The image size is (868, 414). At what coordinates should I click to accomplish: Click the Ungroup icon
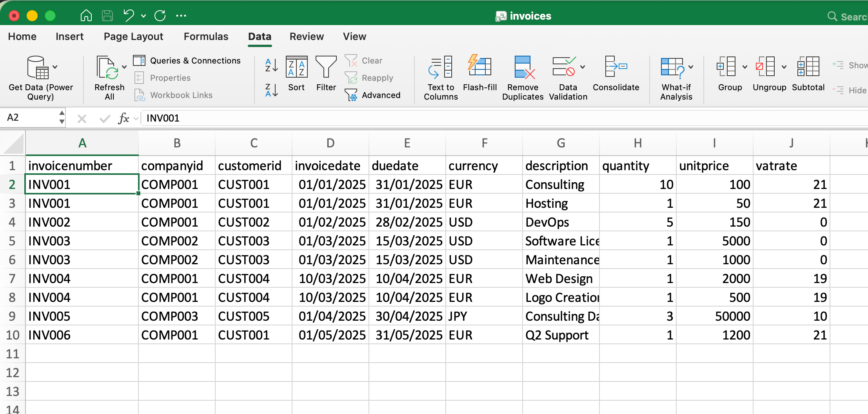pyautogui.click(x=765, y=66)
